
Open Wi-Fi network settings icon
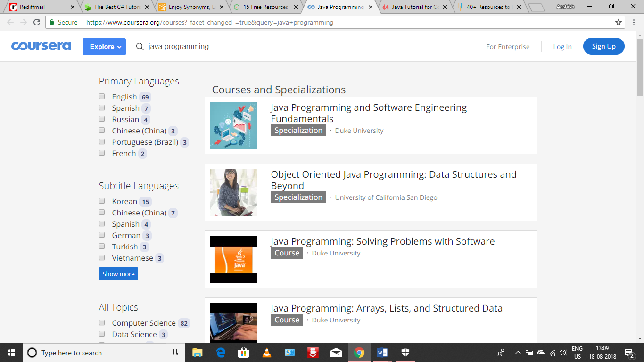[552, 353]
